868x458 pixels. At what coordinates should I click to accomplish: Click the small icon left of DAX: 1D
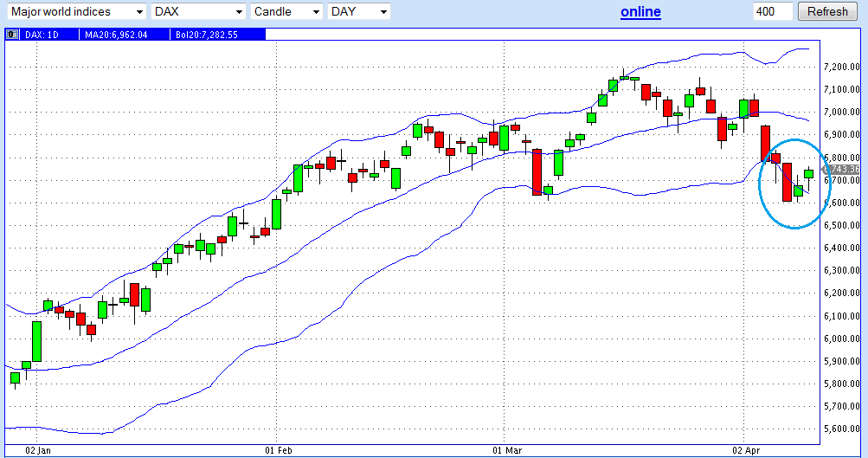pyautogui.click(x=12, y=35)
